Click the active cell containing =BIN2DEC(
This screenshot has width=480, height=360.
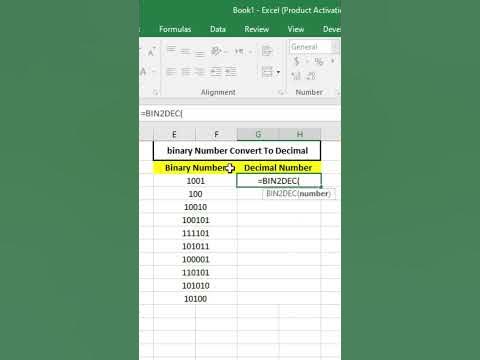(279, 181)
